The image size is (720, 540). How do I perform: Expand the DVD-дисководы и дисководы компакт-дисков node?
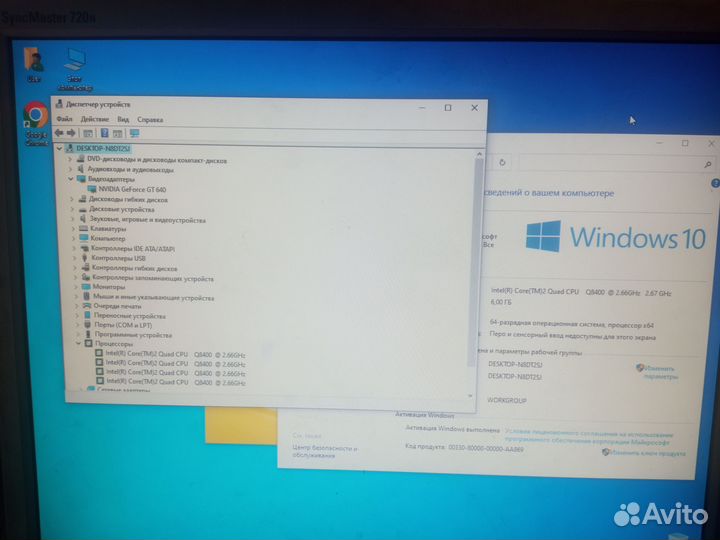(x=70, y=159)
